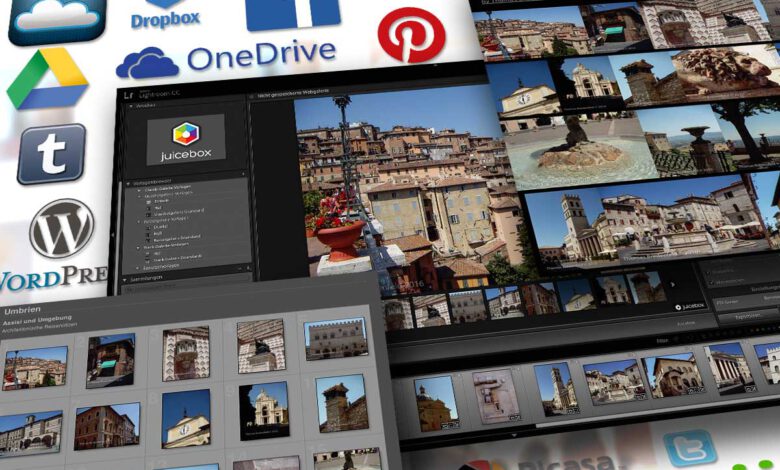780x470 pixels.
Task: Open the red Pinterest icon
Action: point(411,35)
